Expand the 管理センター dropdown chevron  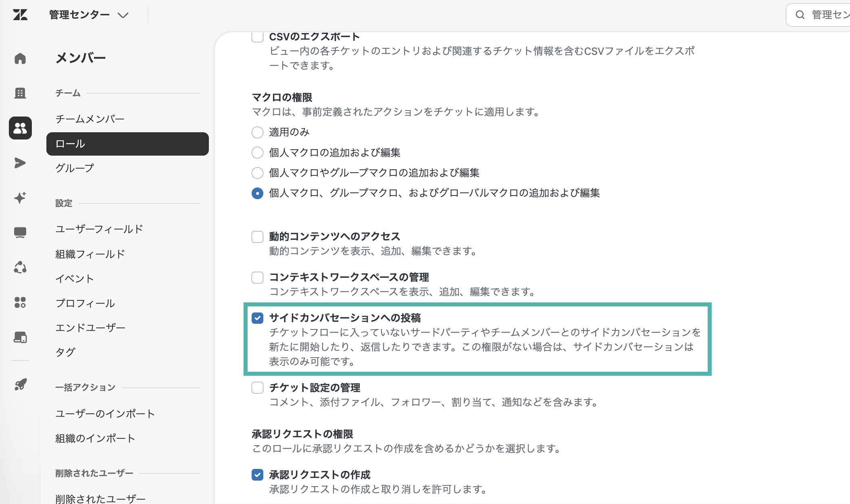pyautogui.click(x=123, y=15)
